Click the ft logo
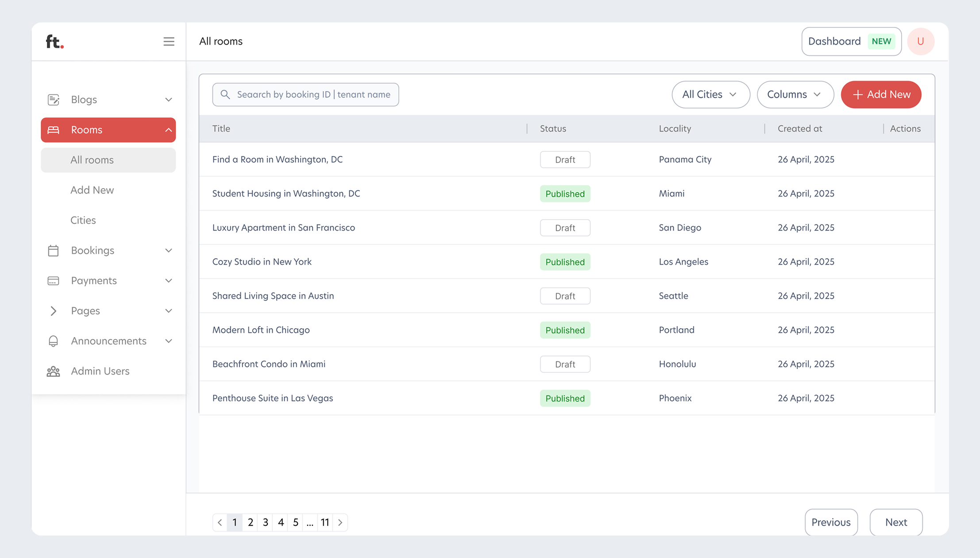This screenshot has width=980, height=558. pyautogui.click(x=54, y=41)
